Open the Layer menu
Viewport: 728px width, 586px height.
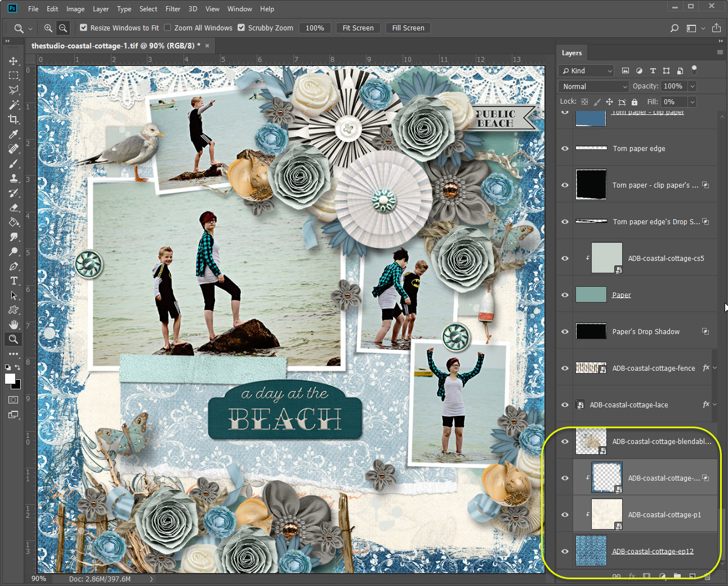click(x=101, y=9)
